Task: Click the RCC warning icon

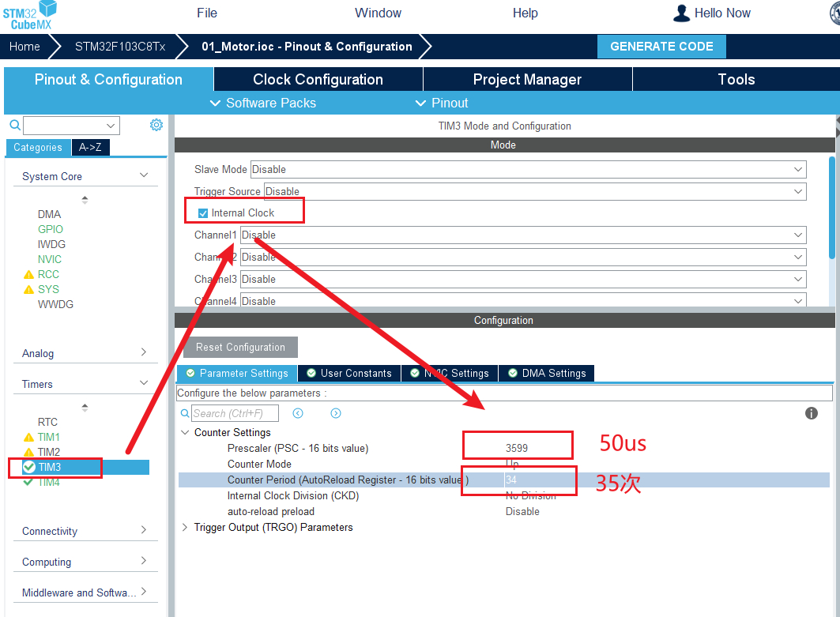Action: coord(29,274)
